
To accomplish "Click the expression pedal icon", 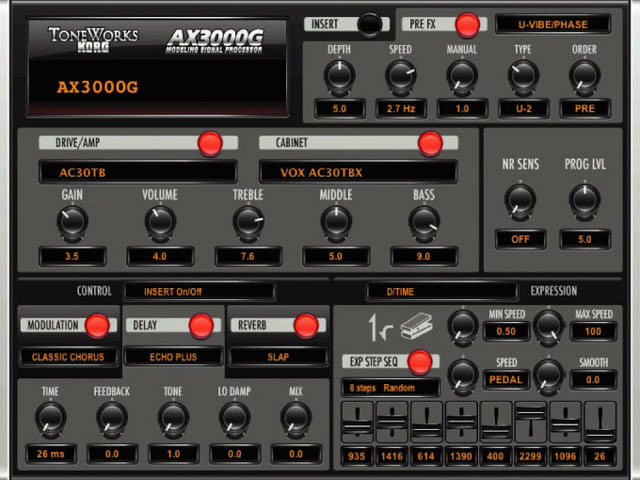I will [416, 326].
